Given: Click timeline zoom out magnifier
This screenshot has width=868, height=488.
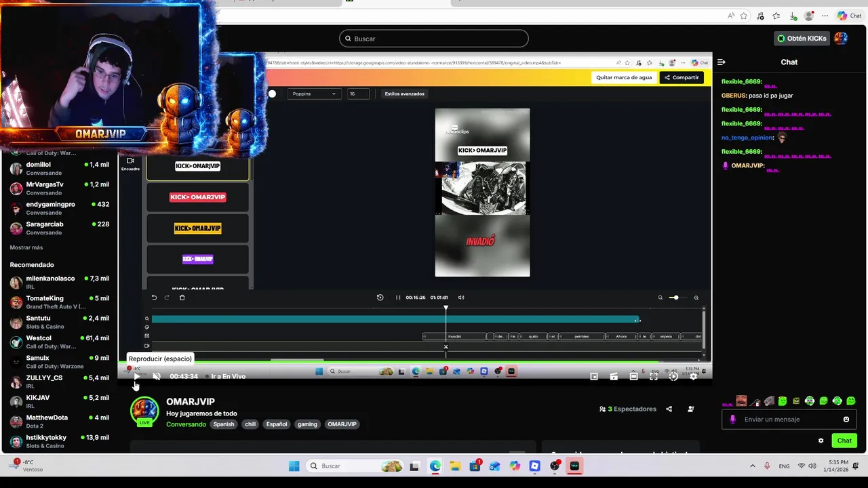Looking at the screenshot, I should coord(660,298).
